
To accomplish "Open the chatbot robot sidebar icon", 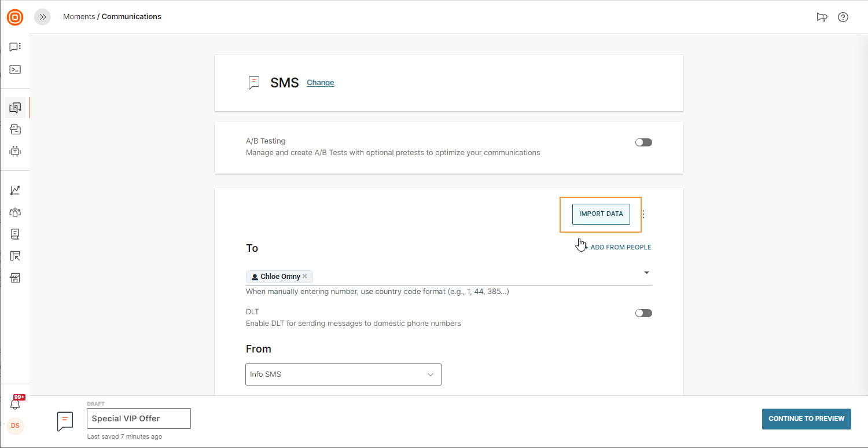I will tap(15, 152).
